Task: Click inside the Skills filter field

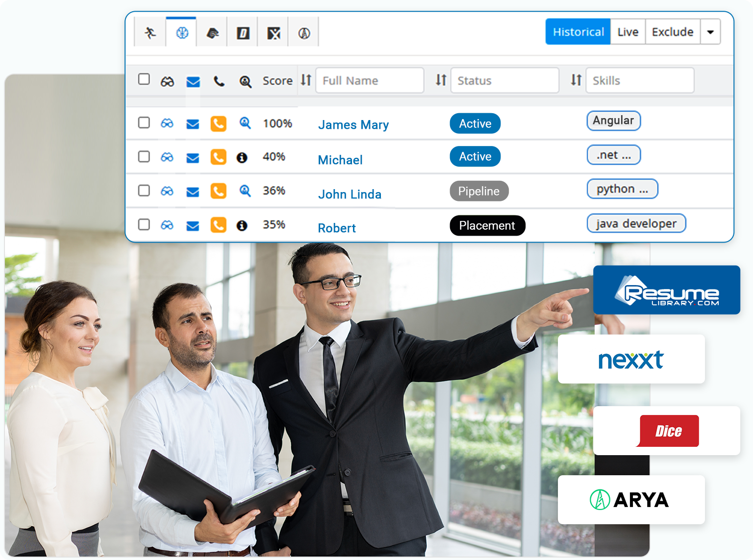Action: point(640,80)
